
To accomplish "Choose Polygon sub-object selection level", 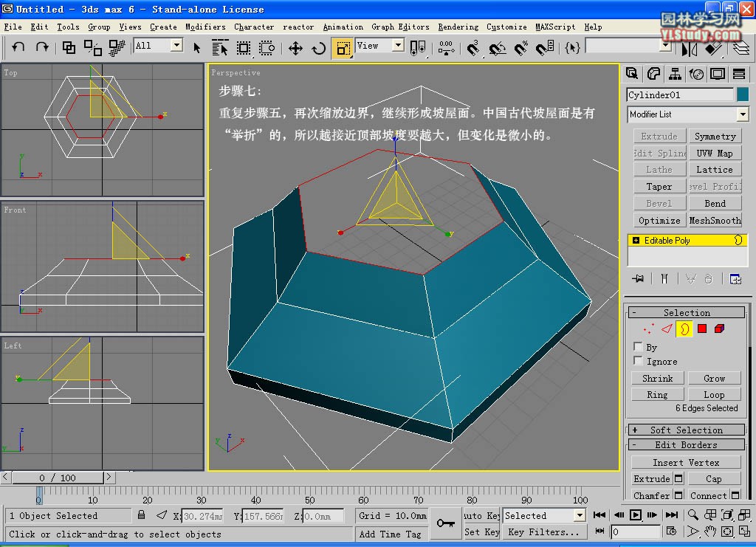I will pos(702,328).
